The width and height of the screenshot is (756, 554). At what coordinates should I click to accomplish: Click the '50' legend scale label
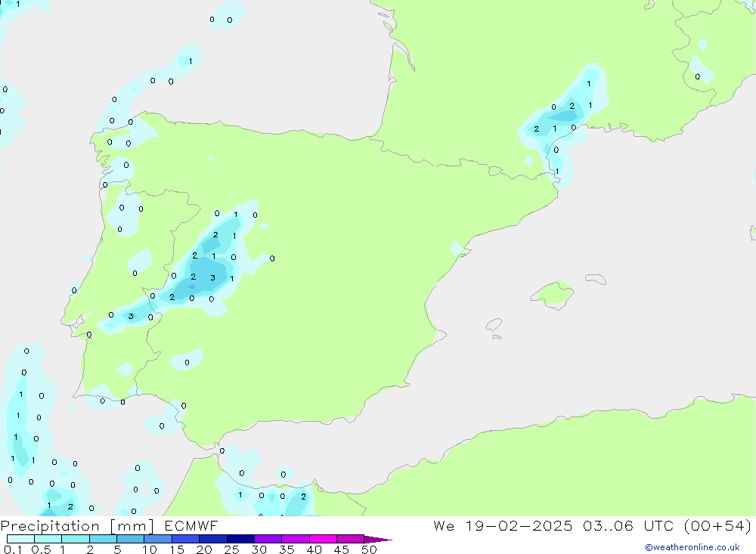click(x=370, y=549)
